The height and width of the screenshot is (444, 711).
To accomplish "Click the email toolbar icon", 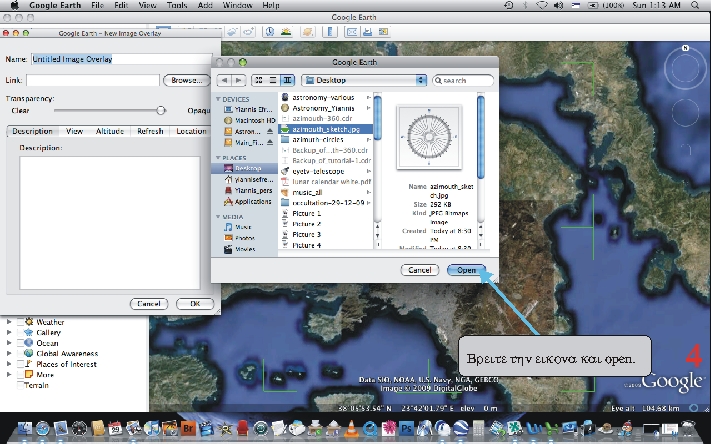I will pyautogui.click(x=352, y=32).
